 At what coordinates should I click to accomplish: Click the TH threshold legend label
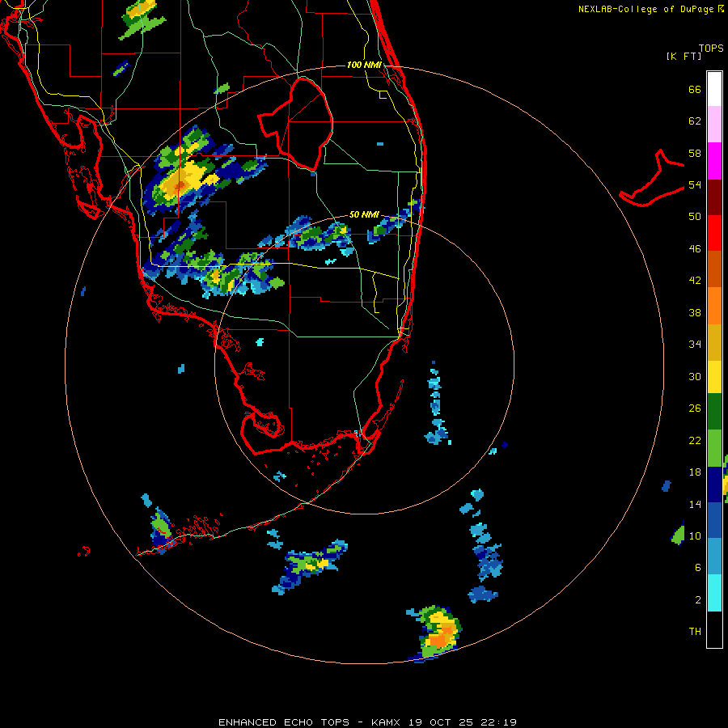[695, 632]
